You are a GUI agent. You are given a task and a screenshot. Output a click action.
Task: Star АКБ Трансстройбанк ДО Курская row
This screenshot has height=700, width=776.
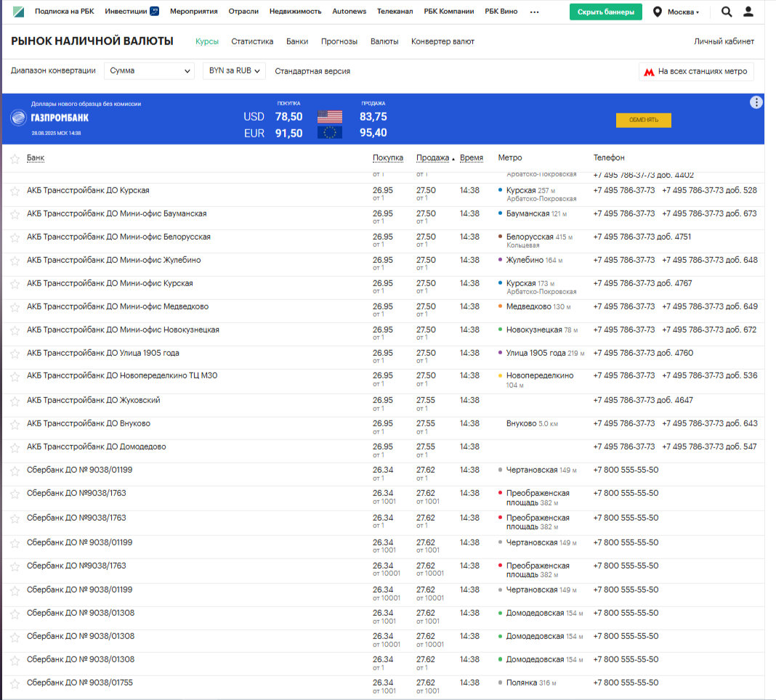point(15,192)
